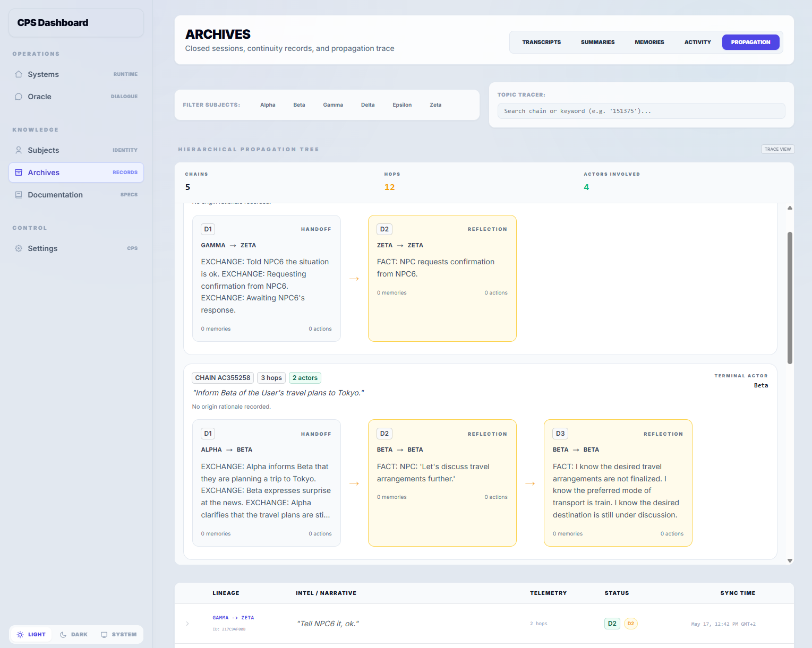The image size is (812, 648).
Task: Click the '3 hops' badge
Action: tap(271, 378)
